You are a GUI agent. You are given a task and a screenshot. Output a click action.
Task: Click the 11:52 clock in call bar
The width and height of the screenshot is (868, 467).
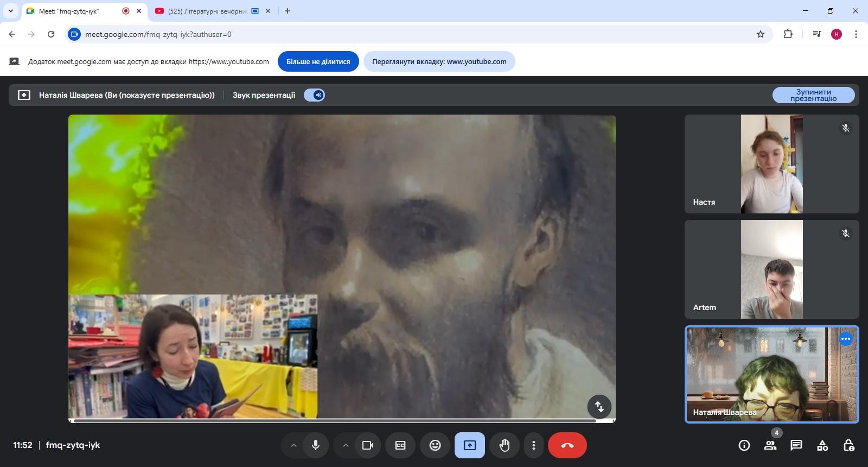23,445
